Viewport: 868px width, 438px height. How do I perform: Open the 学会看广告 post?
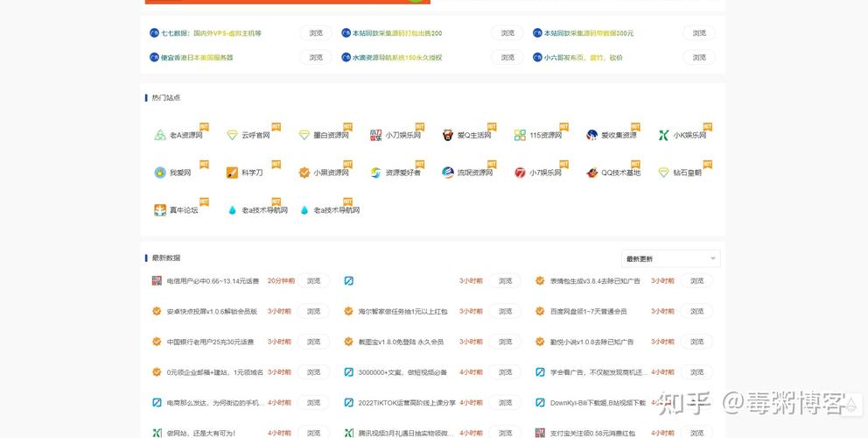coord(599,372)
